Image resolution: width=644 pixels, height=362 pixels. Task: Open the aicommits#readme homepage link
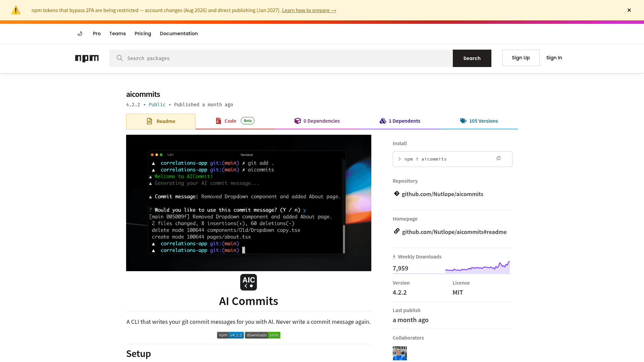pos(454,232)
